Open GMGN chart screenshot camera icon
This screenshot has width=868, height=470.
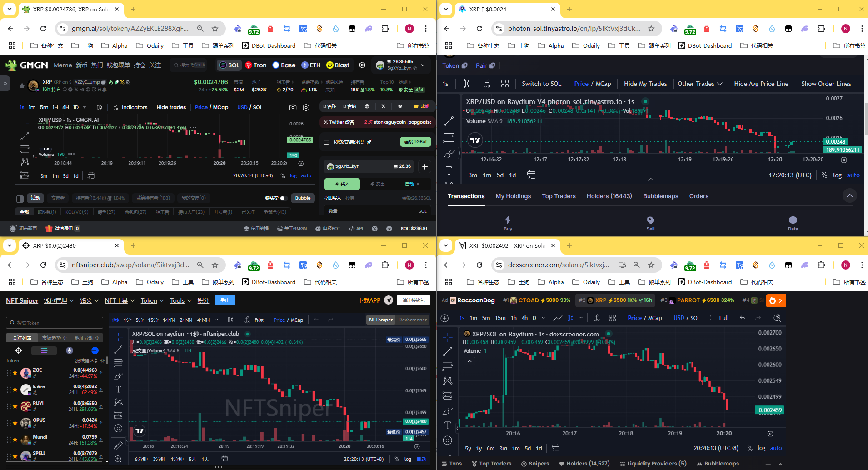293,107
